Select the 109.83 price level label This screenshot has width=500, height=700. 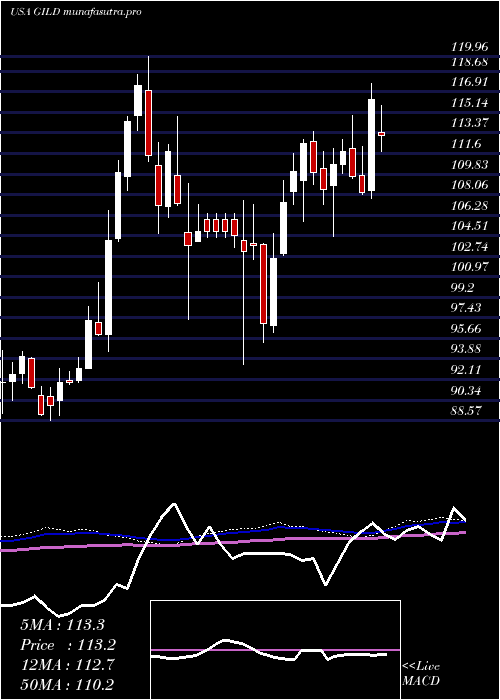[469, 165]
